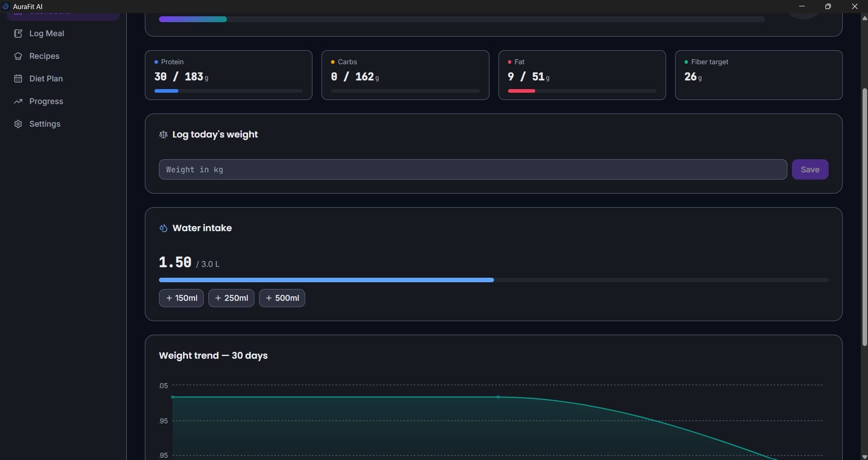Click the Settings gear icon

(18, 124)
